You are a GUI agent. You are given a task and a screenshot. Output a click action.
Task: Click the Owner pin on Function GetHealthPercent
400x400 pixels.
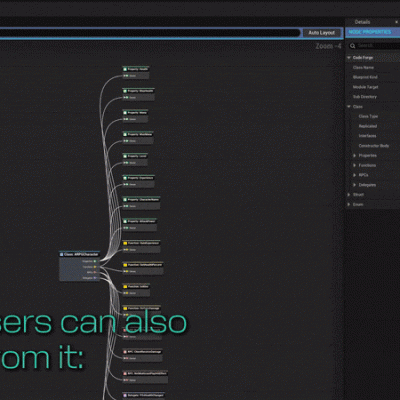point(126,271)
